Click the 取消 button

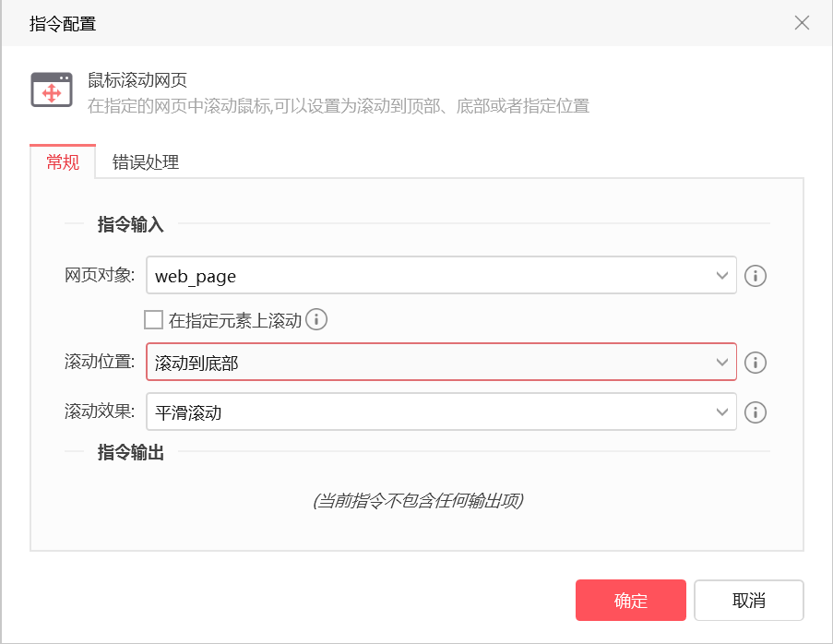tap(748, 600)
